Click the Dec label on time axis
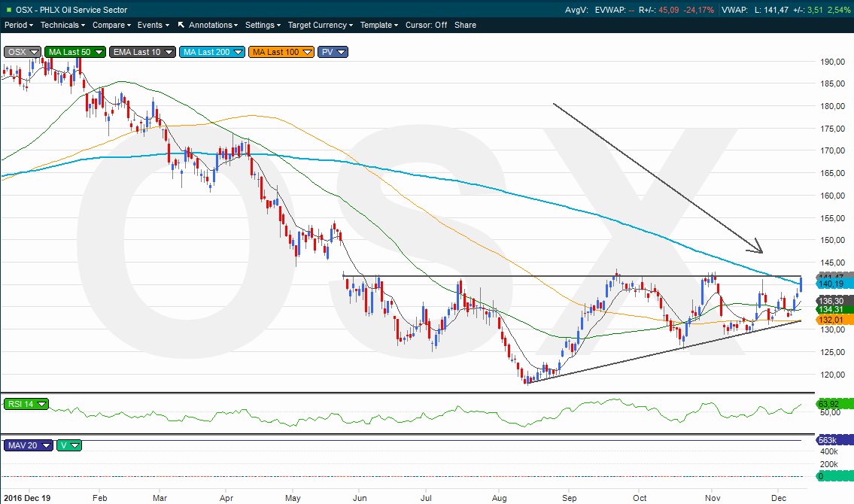 pyautogui.click(x=779, y=498)
